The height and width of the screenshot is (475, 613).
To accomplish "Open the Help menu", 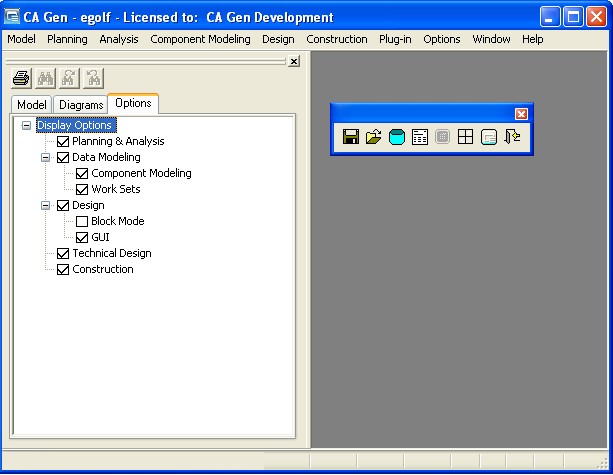I will click(x=532, y=39).
